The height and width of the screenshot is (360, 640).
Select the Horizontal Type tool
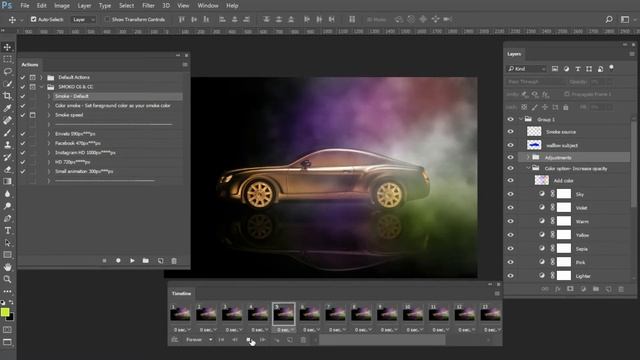pos(7,231)
